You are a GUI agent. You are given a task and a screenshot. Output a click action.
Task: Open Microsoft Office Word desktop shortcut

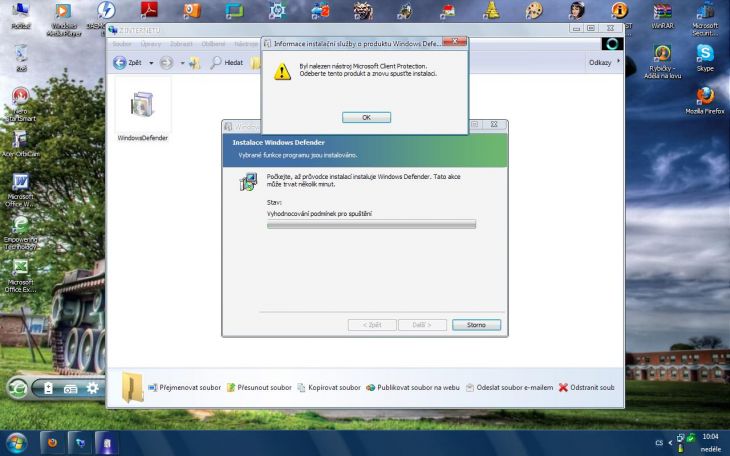click(20, 190)
